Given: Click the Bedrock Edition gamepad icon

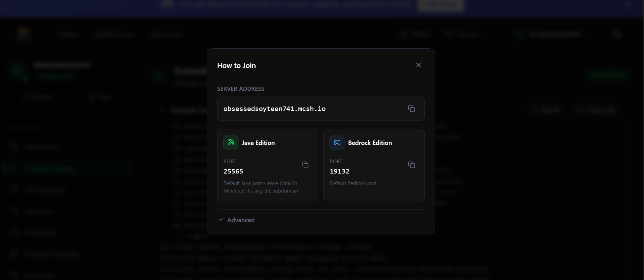Looking at the screenshot, I should pos(337,143).
